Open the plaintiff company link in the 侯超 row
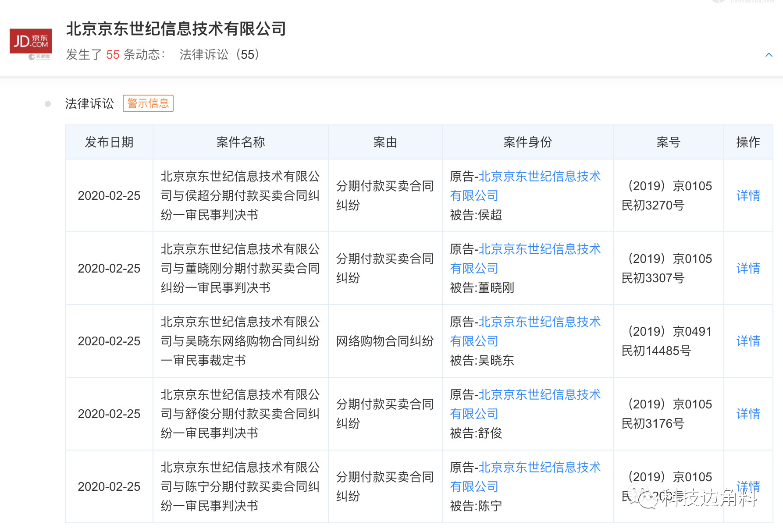This screenshot has height=532, width=783. pyautogui.click(x=525, y=186)
